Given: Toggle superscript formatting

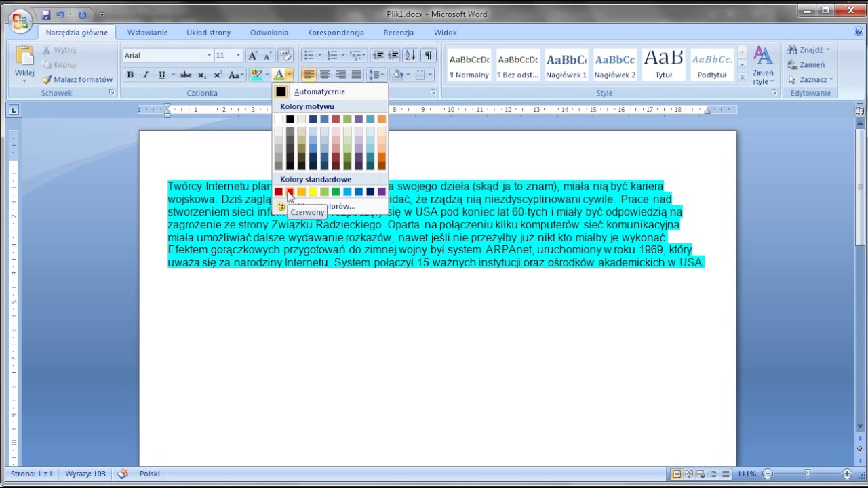Looking at the screenshot, I should (x=218, y=75).
